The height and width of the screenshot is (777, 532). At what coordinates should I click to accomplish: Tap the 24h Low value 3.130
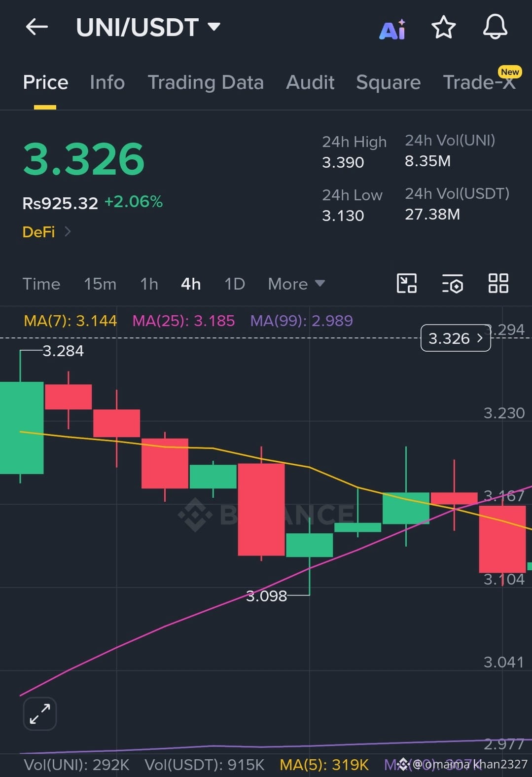point(343,216)
